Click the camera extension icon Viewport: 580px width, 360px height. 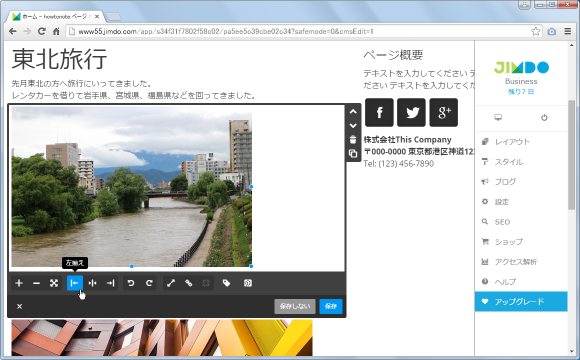552,31
